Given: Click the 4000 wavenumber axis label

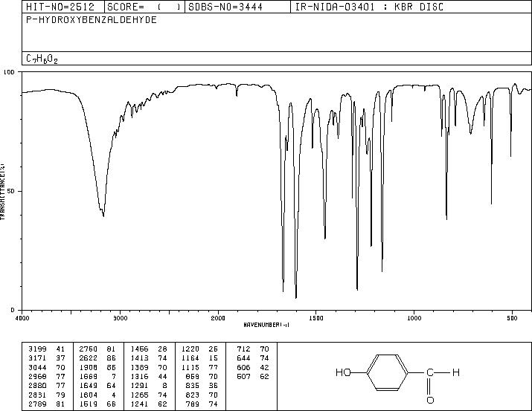Looking at the screenshot, I should 22,318.
